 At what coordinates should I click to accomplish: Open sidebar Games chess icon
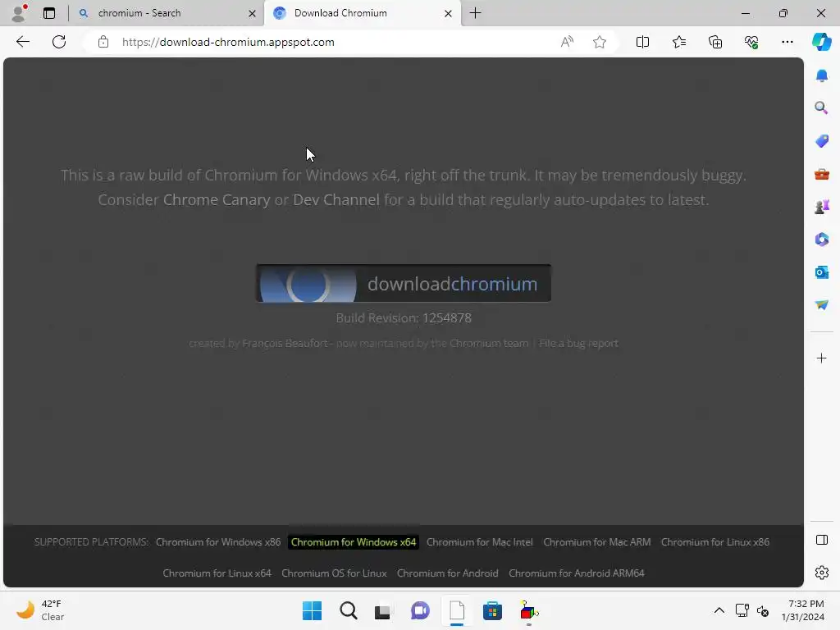[821, 207]
